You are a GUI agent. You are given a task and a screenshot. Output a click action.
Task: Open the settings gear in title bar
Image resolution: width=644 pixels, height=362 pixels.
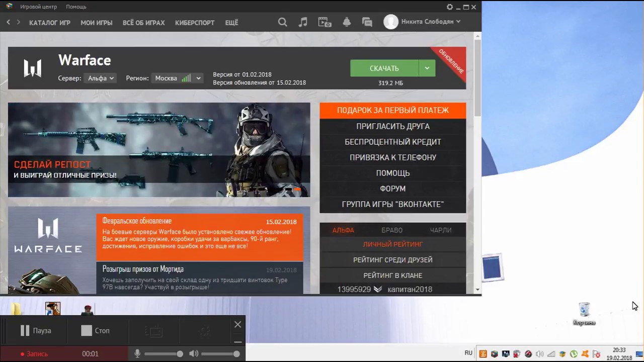[x=450, y=7]
